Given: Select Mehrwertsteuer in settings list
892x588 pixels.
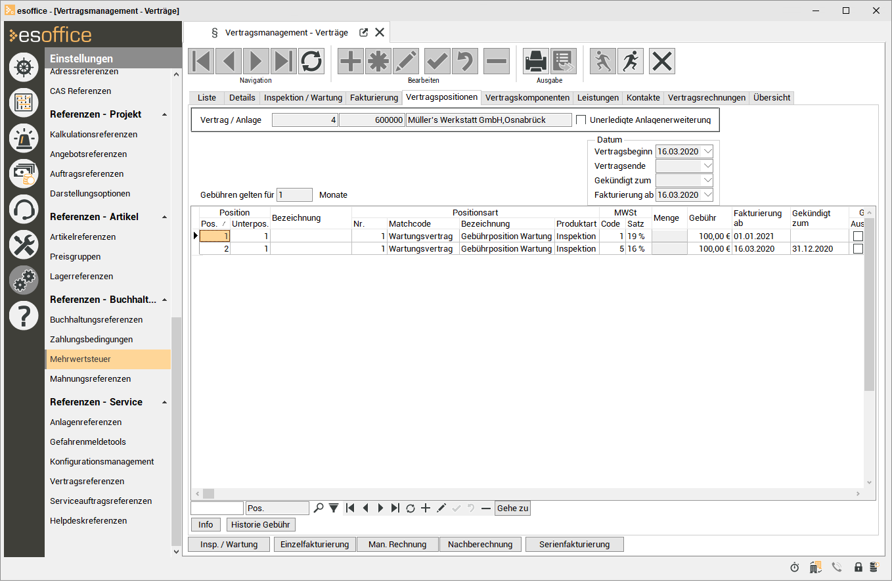Looking at the screenshot, I should coord(108,359).
